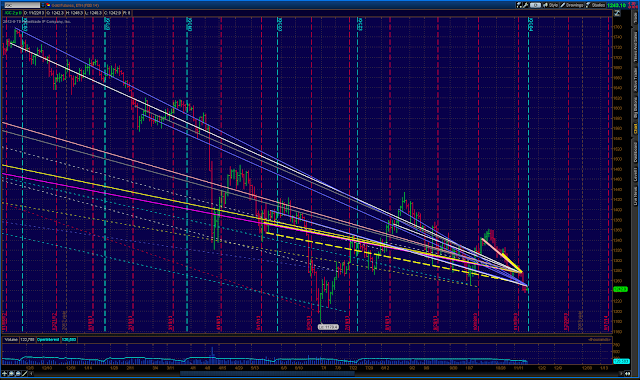Click the Low price value in header
The width and height of the screenshot is (640, 380).
93,13
